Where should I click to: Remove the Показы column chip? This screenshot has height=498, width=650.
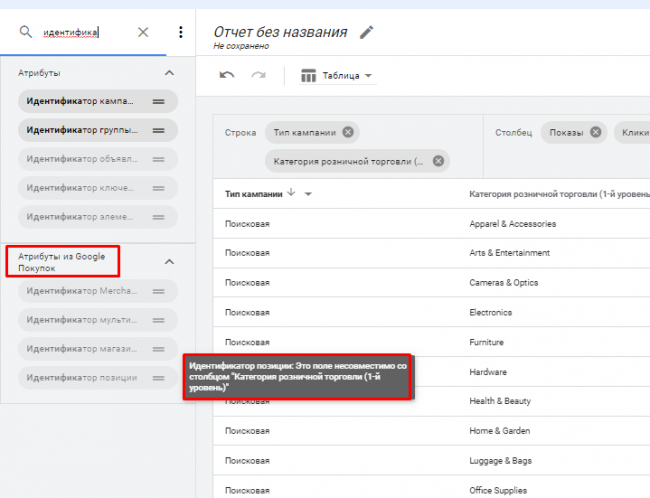coord(595,132)
